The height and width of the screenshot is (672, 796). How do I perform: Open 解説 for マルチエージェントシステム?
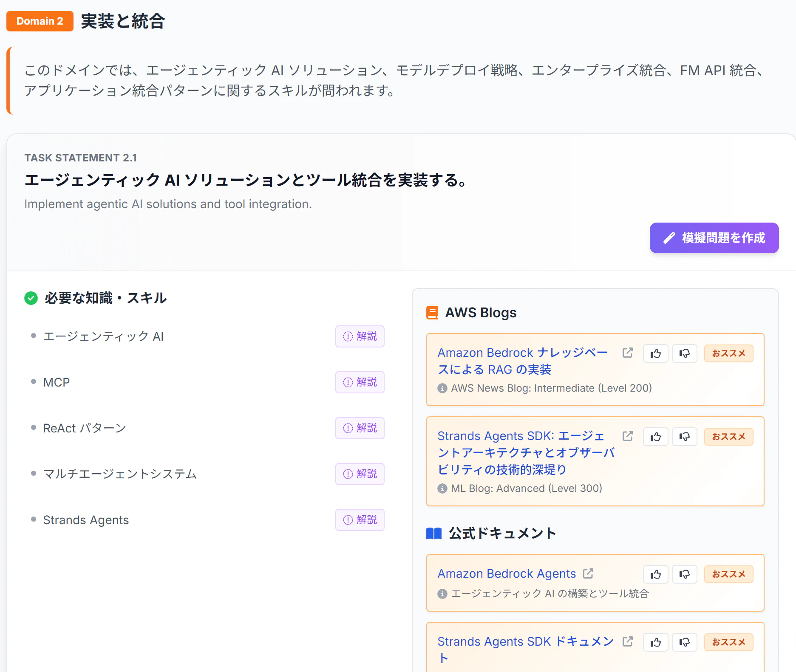point(360,474)
